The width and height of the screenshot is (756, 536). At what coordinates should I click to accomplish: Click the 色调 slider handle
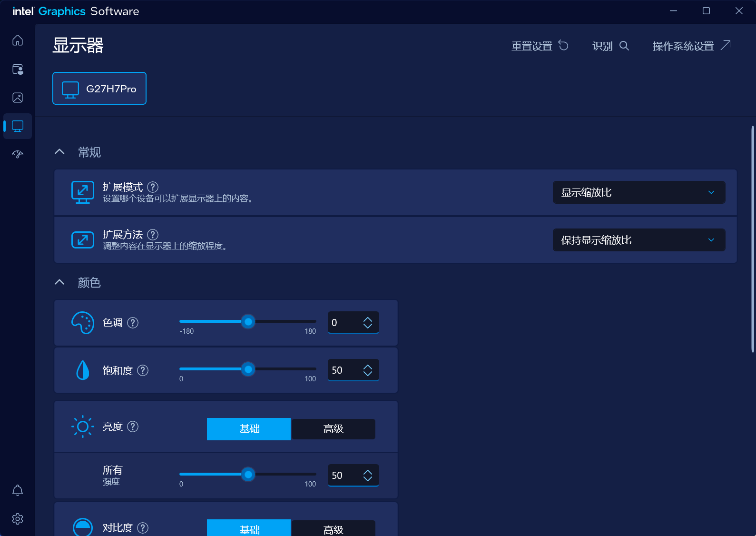point(248,322)
